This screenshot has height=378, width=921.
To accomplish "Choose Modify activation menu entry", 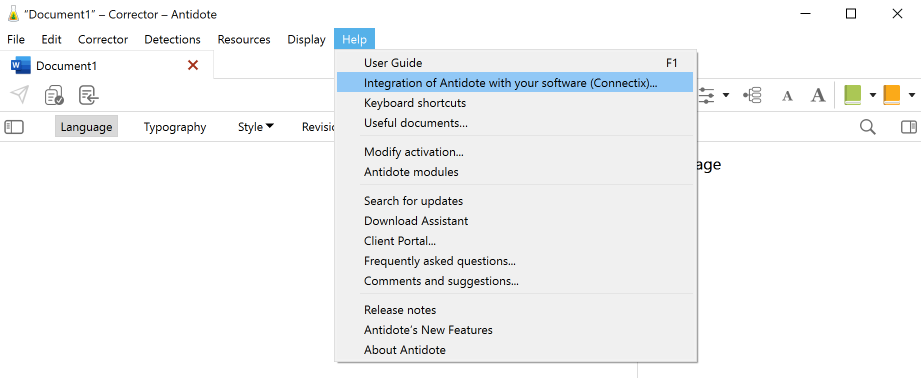I will [515, 151].
